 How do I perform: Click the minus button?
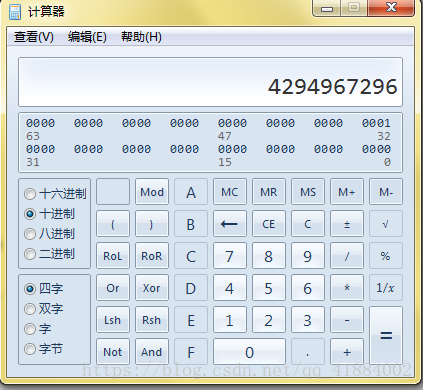(347, 320)
